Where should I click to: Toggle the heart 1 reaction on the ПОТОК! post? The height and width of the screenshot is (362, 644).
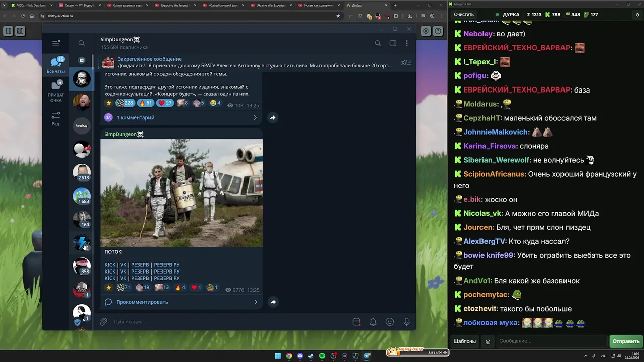[196, 288]
